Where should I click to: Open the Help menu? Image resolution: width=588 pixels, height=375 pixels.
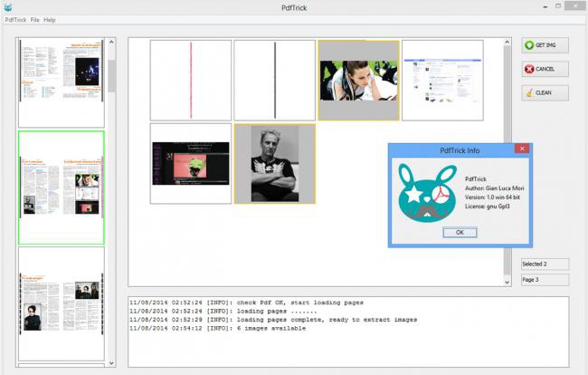coord(50,20)
